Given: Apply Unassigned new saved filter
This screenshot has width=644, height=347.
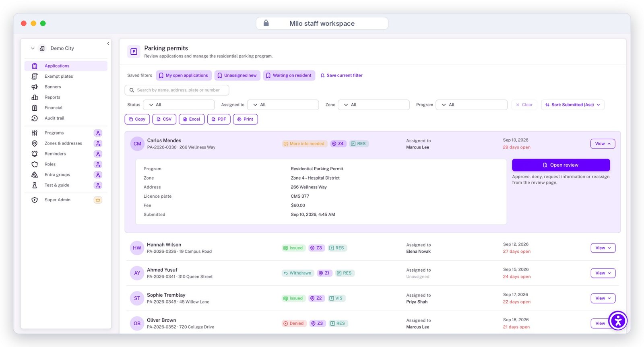Looking at the screenshot, I should [237, 75].
